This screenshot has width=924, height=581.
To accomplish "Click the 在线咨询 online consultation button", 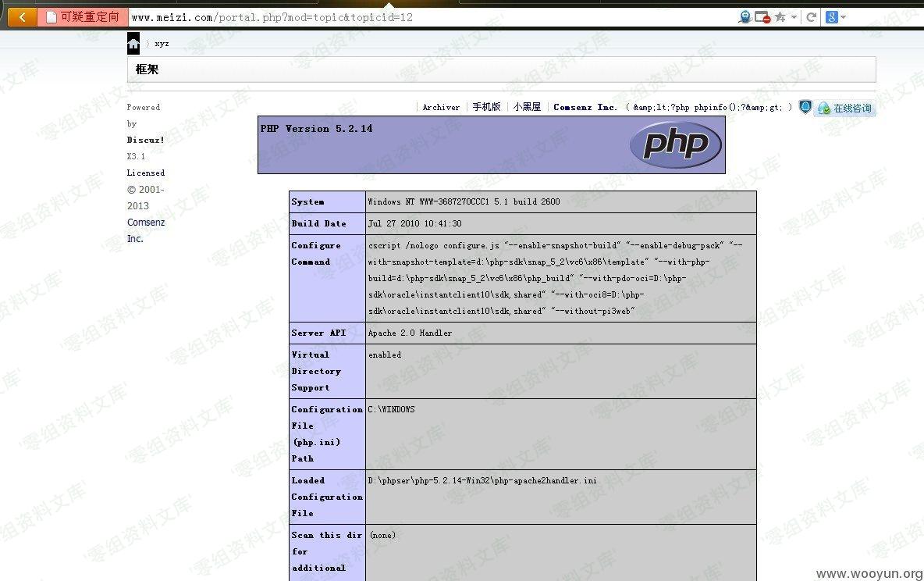I will coord(844,109).
